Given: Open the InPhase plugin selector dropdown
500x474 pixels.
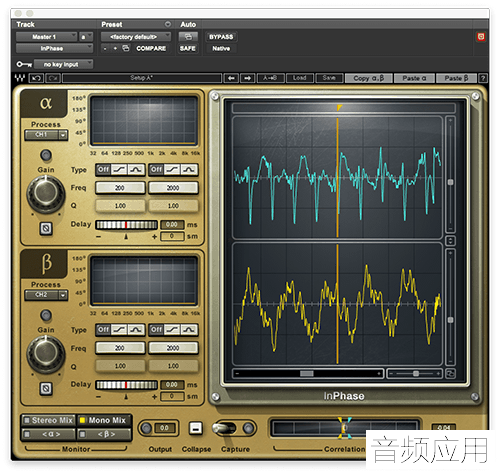Looking at the screenshot, I should coord(55,48).
